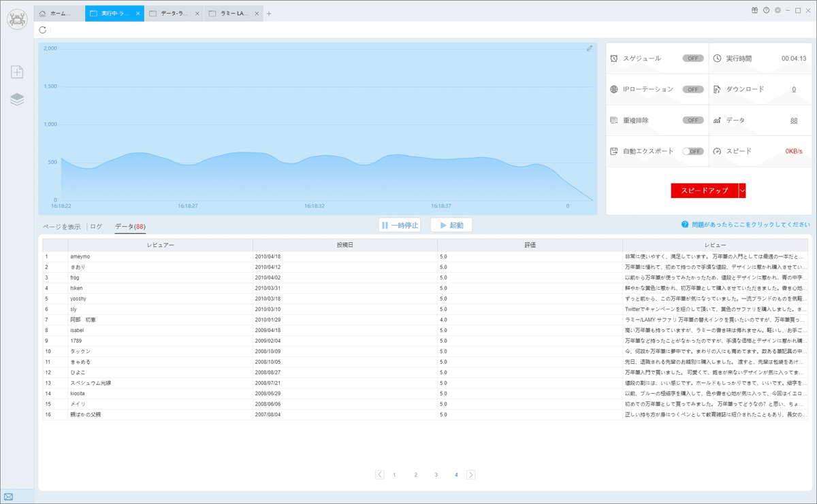Click the スピード gauge icon
This screenshot has height=504, width=817.
point(717,151)
